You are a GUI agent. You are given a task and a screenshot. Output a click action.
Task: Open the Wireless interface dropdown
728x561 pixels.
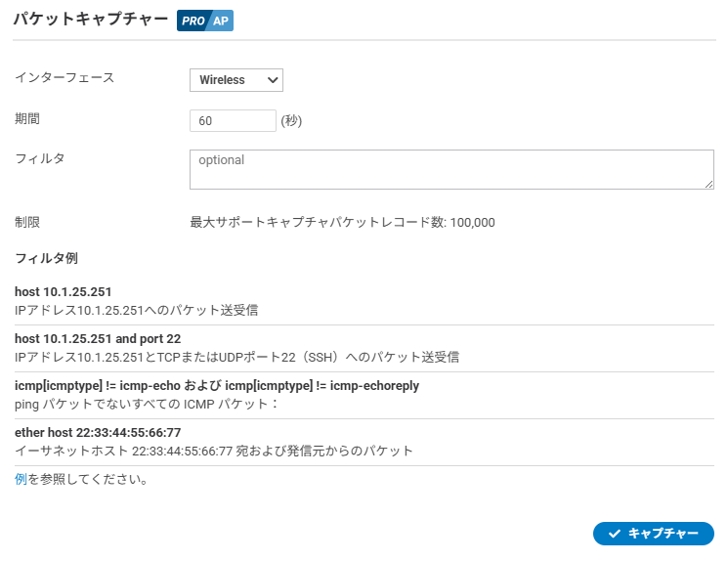coord(236,80)
